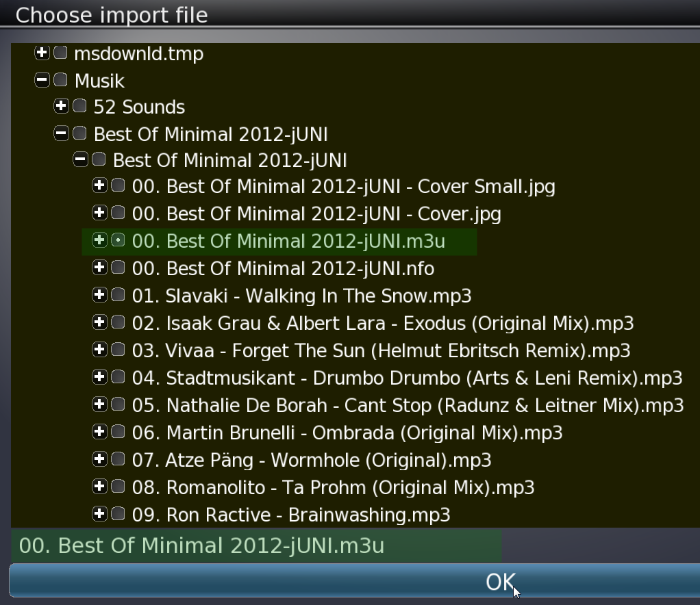Select radio button of inner Best Of Minimal folder
The width and height of the screenshot is (700, 605).
(99, 159)
